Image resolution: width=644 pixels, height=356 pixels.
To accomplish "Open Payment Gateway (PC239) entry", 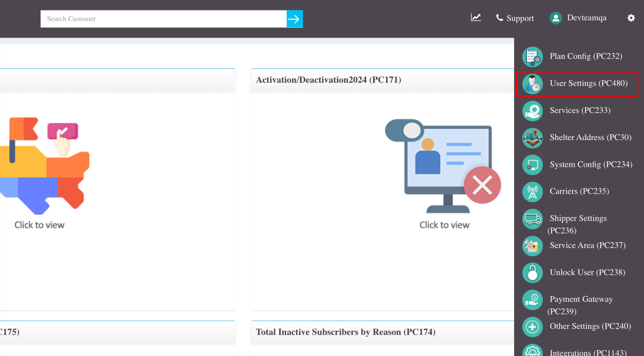I will pos(580,305).
